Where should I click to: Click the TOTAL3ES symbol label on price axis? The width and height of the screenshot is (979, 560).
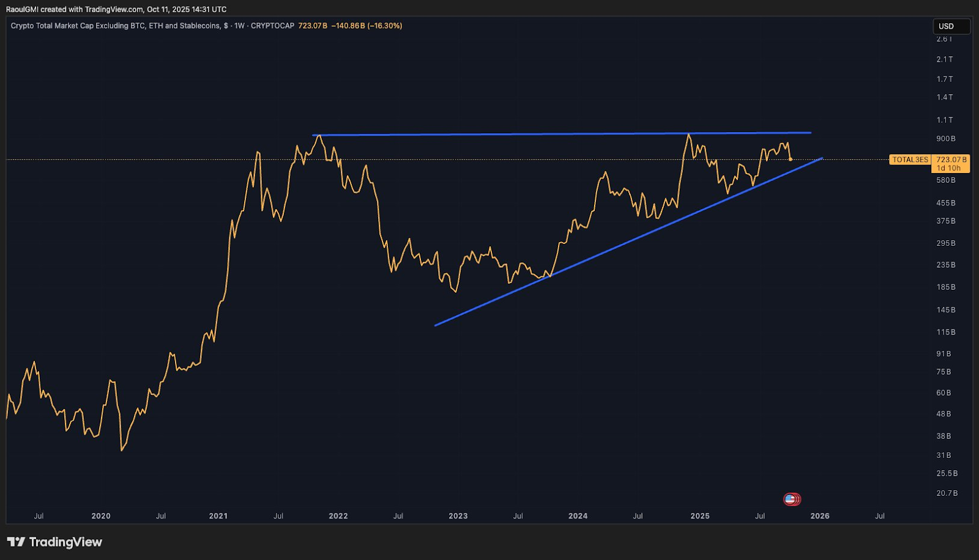coord(910,160)
